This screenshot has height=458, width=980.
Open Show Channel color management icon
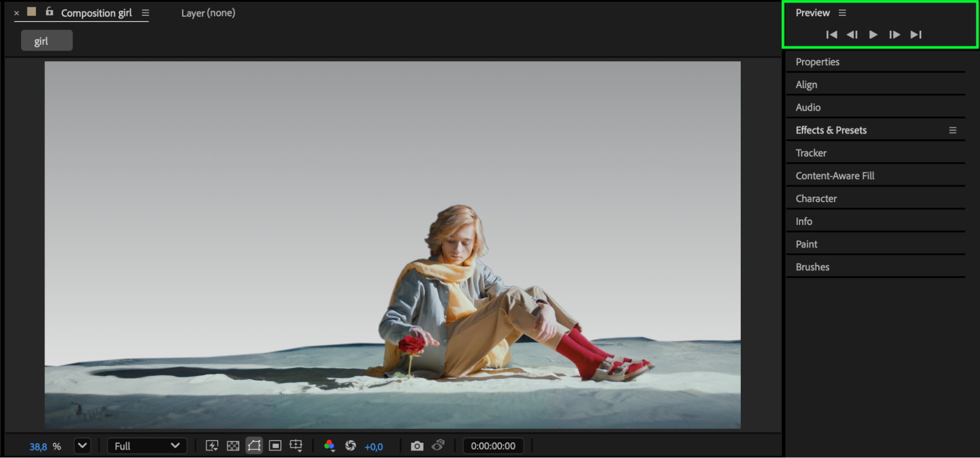[329, 446]
